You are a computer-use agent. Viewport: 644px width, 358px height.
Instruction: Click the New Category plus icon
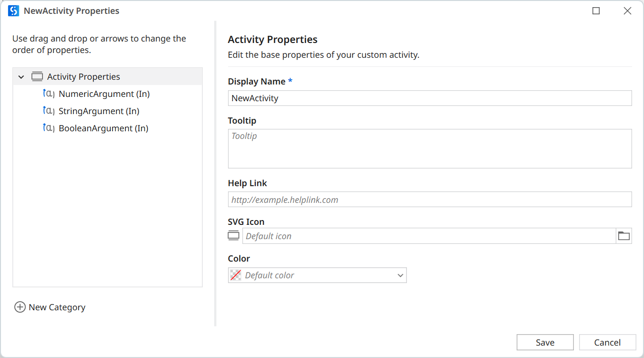coord(20,307)
